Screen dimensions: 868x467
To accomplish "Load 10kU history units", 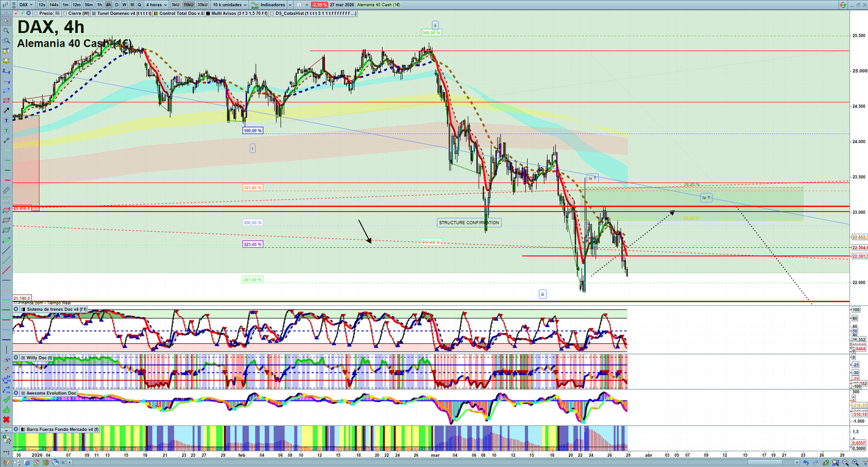I will [x=188, y=5].
